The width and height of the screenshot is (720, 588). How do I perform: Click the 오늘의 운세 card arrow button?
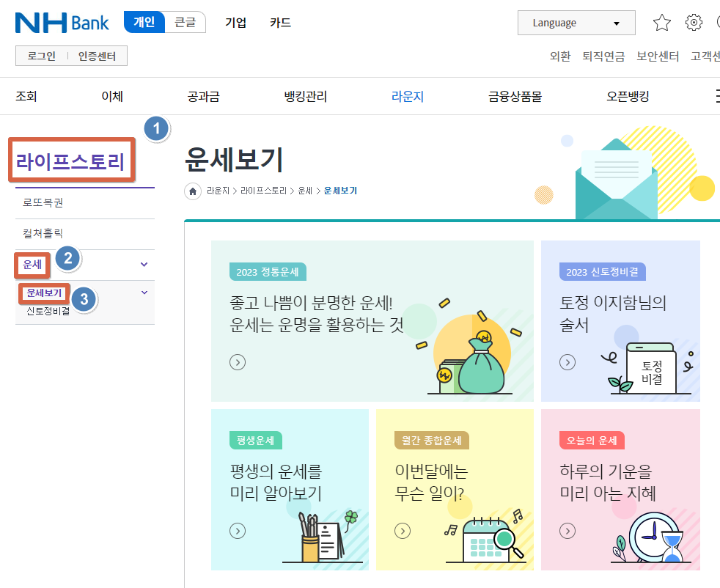point(567,531)
